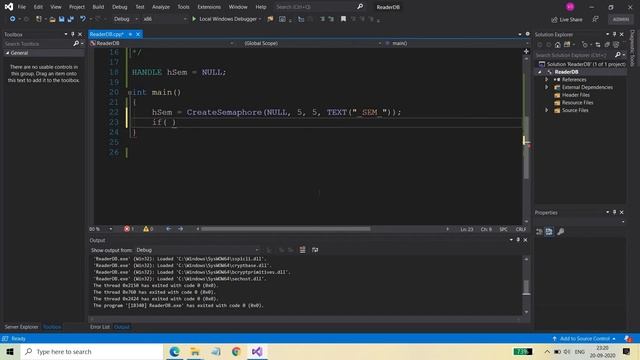Pin the Solution Explorer panel
Viewport: 640px width, 360px height.
click(x=614, y=34)
